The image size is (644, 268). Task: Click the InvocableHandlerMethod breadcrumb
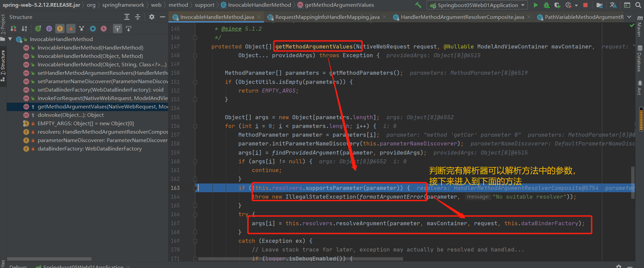[x=256, y=5]
